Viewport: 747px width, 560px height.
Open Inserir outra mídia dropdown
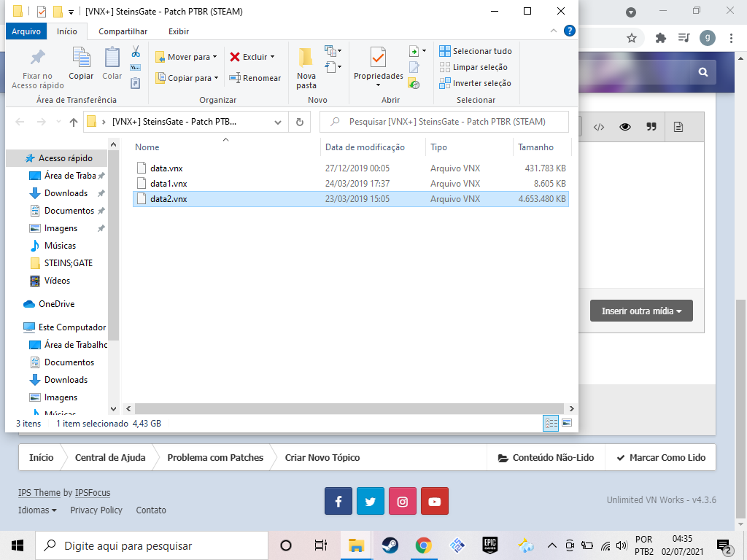click(641, 311)
